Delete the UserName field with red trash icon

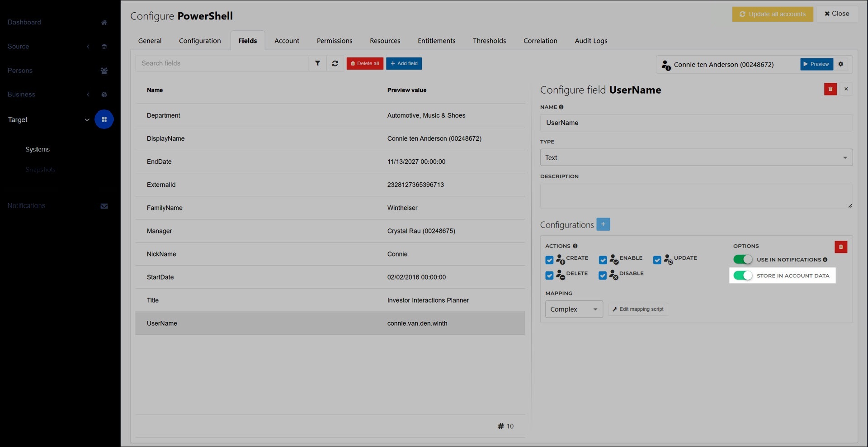click(830, 89)
